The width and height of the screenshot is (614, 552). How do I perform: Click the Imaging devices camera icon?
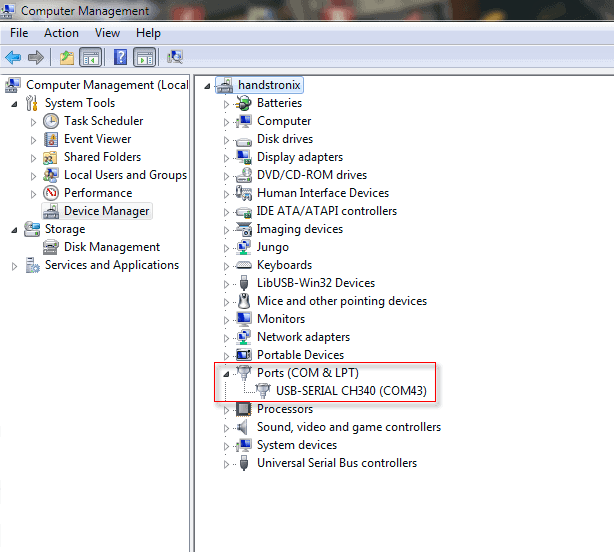244,229
